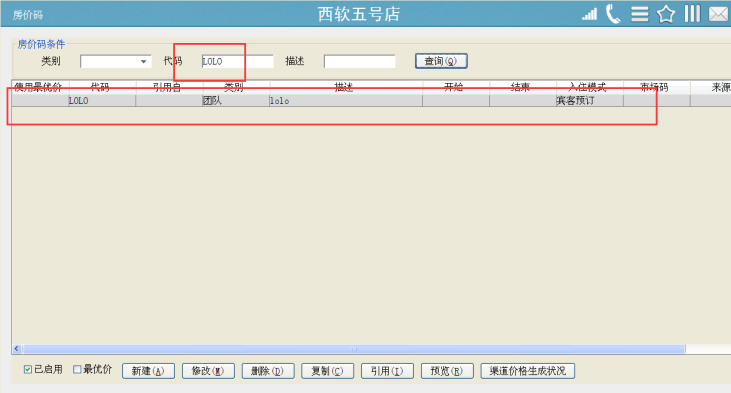
Task: Click the 团队 cell in the result row
Action: coord(235,101)
